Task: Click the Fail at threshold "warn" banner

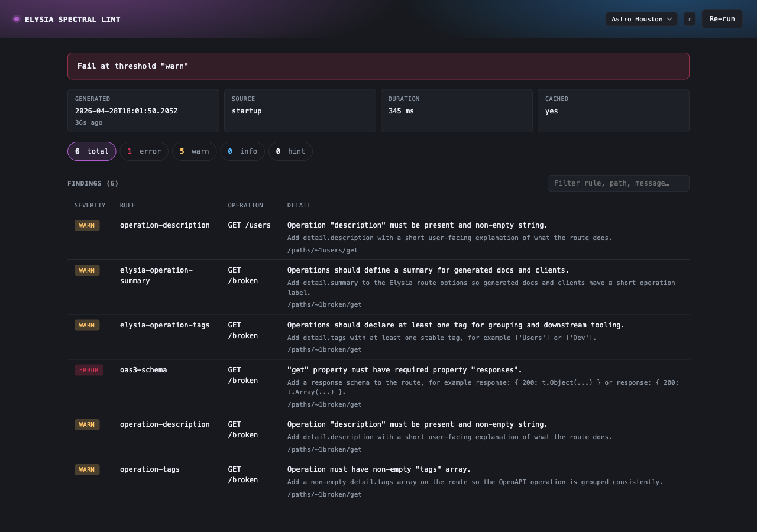Action: (378, 66)
